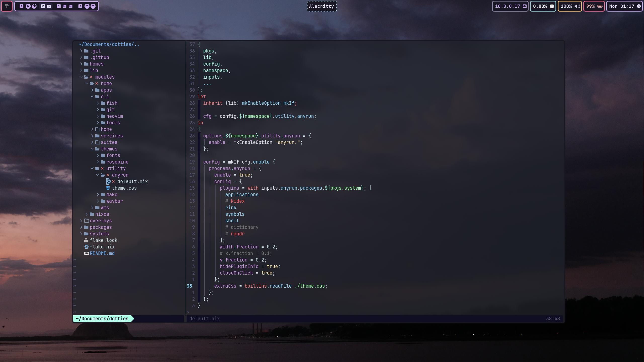Collapse the cli folder chevron

[x=92, y=96]
